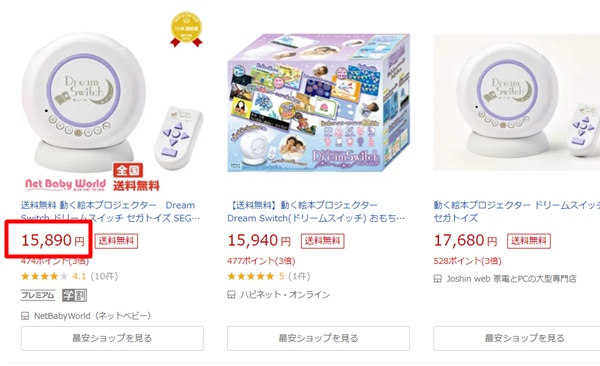Click the プレミアム badge
This screenshot has width=600, height=366.
(38, 295)
